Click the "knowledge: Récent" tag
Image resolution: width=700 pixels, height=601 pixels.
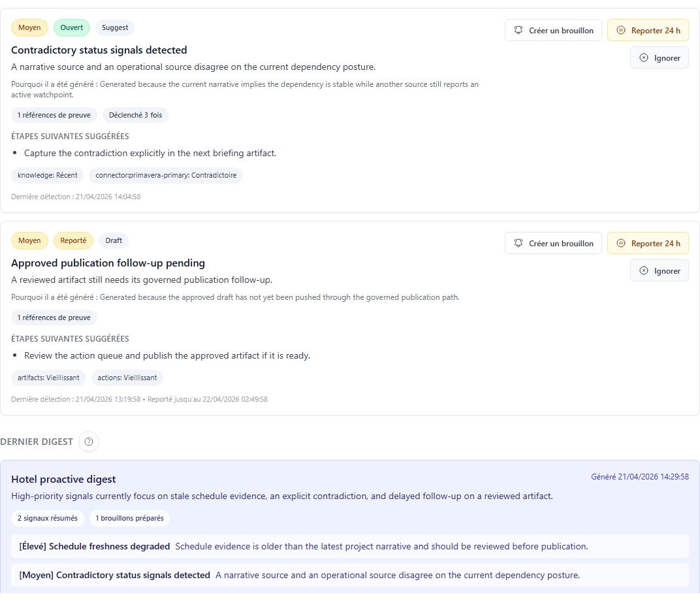[x=47, y=175]
